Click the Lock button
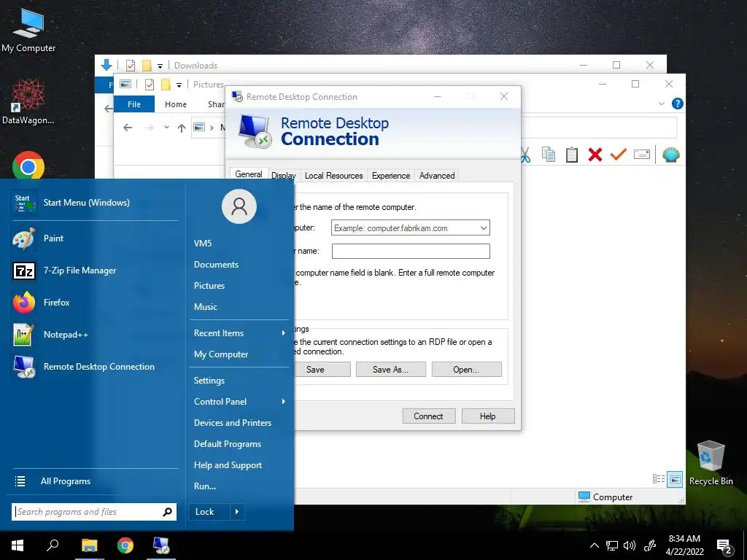 click(209, 512)
